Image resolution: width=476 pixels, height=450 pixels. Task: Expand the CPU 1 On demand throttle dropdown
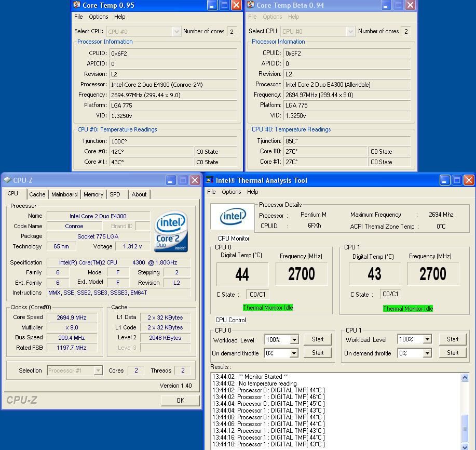pos(427,353)
